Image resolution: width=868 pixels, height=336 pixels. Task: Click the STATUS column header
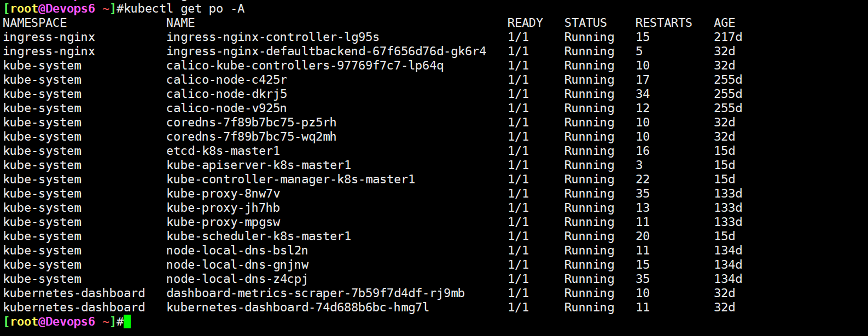pyautogui.click(x=585, y=23)
